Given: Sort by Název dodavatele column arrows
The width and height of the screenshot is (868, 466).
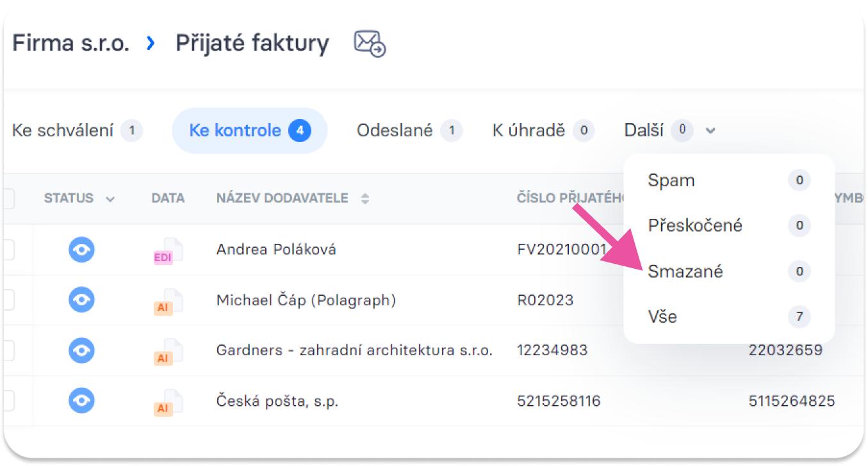Looking at the screenshot, I should tap(365, 199).
